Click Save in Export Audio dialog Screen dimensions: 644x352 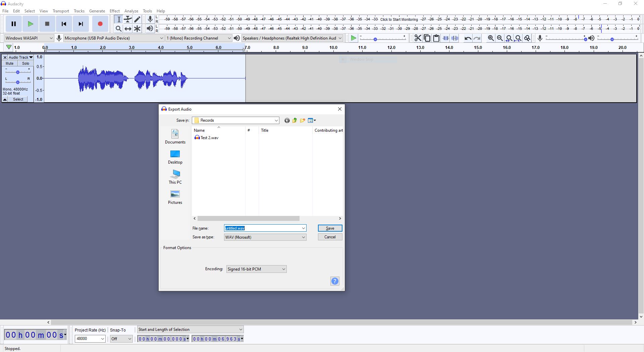click(x=330, y=228)
